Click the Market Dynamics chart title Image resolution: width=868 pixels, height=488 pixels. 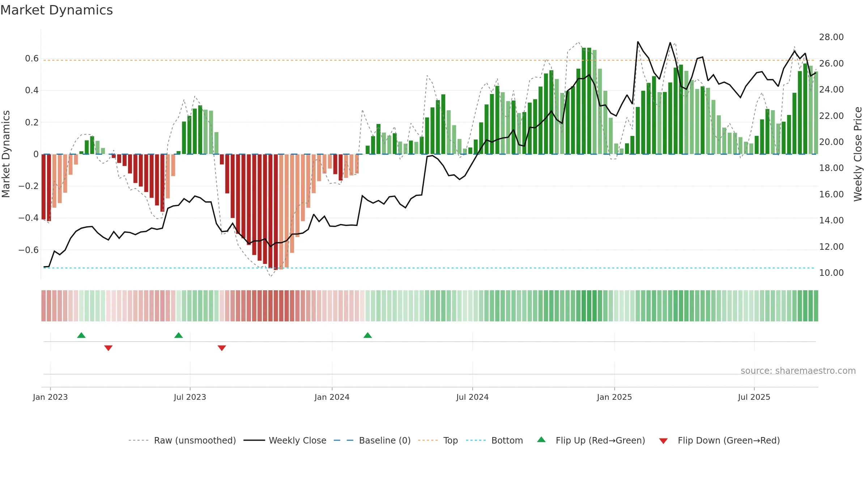(56, 10)
